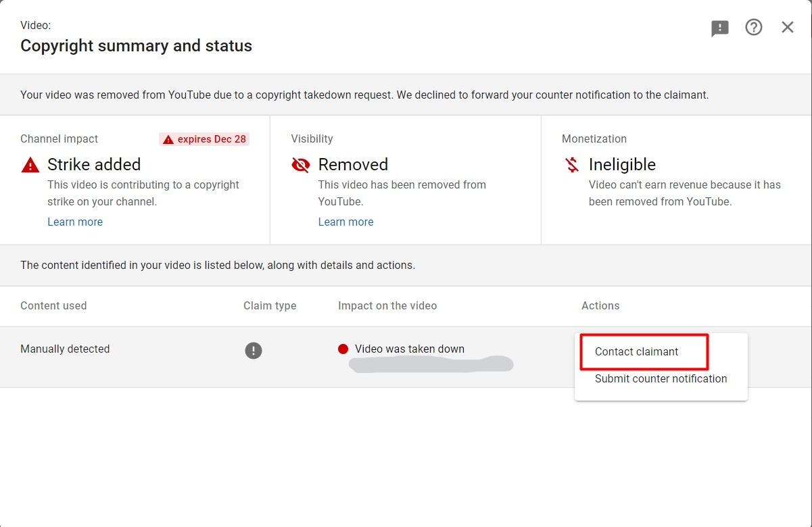Viewport: 812px width, 527px height.
Task: Click the Claim type column header
Action: (x=270, y=306)
